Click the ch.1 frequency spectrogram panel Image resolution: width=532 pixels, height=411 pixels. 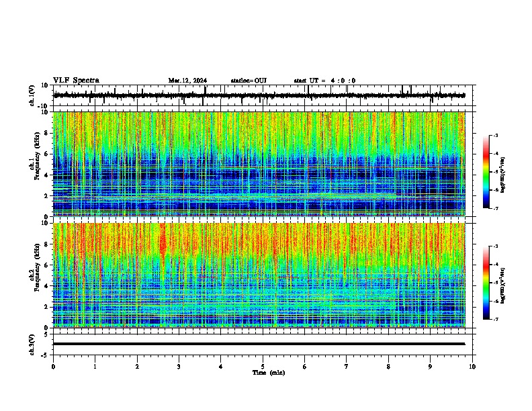pyautogui.click(x=259, y=164)
